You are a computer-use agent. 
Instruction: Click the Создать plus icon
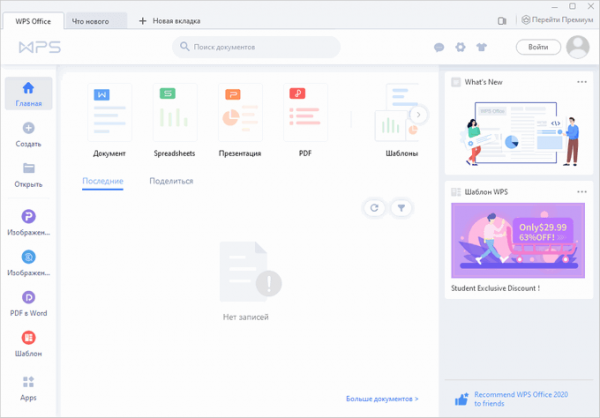tap(28, 128)
